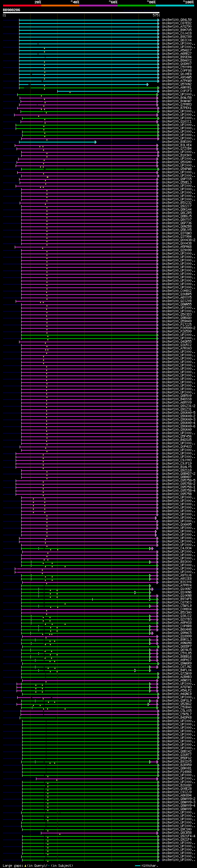The height and width of the screenshot is (868, 197).
Task: Select label UniRef100_B9T4F5
Action: coord(177,599)
